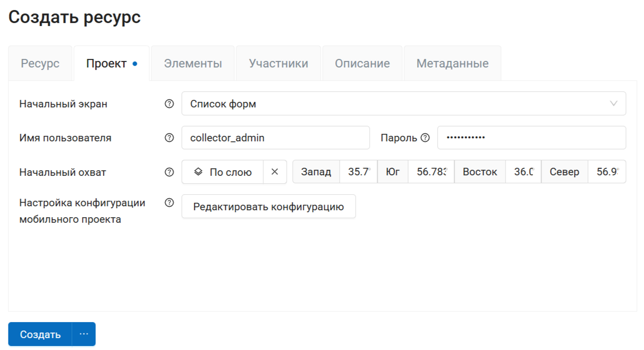Viewport: 644px width, 350px height.
Task: Click help icon beside Имя пользователя
Action: coord(169,138)
